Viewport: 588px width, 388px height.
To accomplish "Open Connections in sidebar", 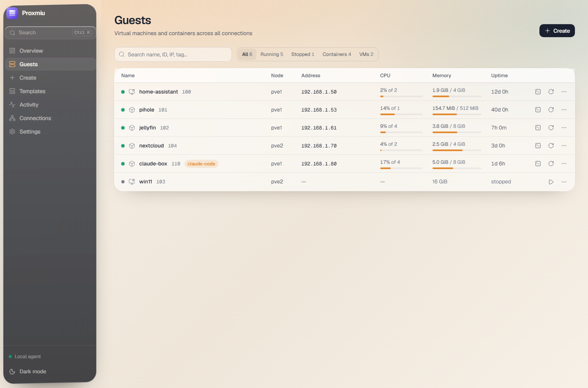I will tap(50, 118).
